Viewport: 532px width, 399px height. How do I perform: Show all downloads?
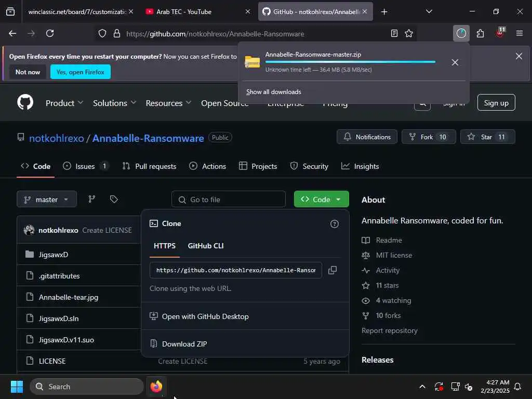tap(273, 92)
